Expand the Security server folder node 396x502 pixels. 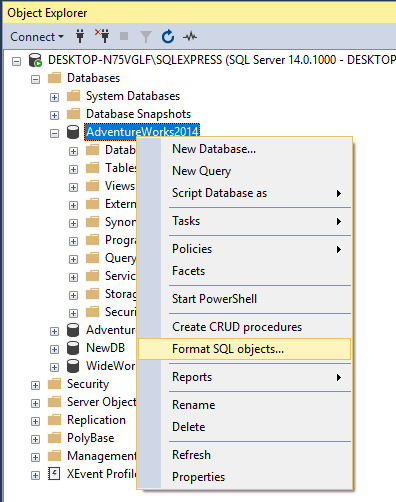click(x=35, y=385)
